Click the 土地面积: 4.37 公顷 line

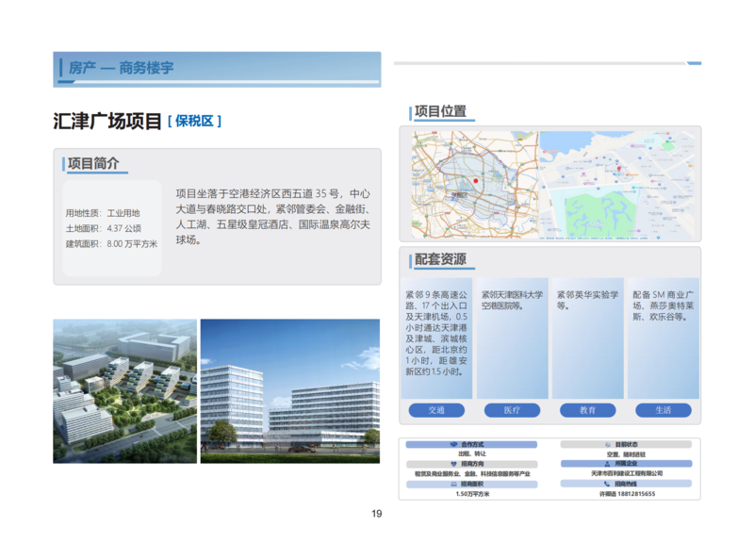(104, 228)
